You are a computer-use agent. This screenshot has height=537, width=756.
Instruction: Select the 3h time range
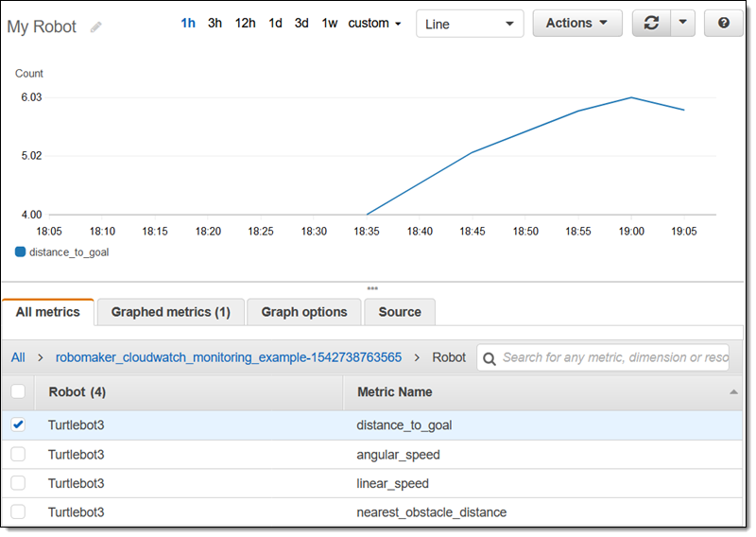pos(215,23)
